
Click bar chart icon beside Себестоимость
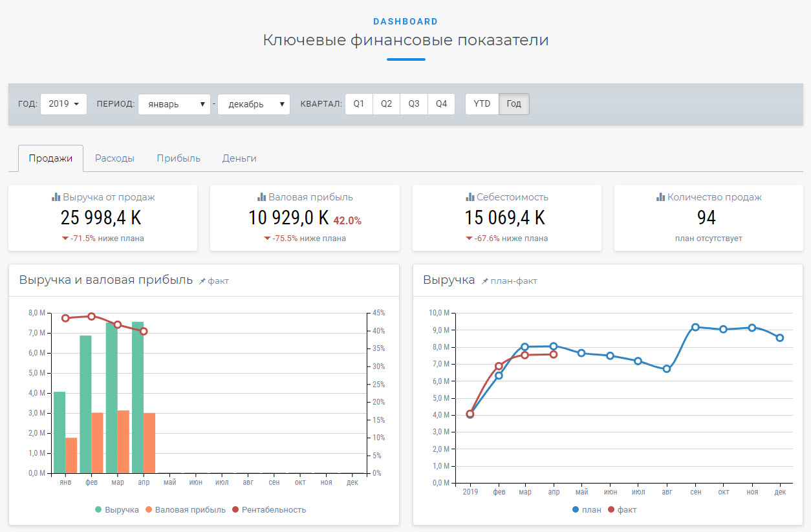click(x=470, y=197)
